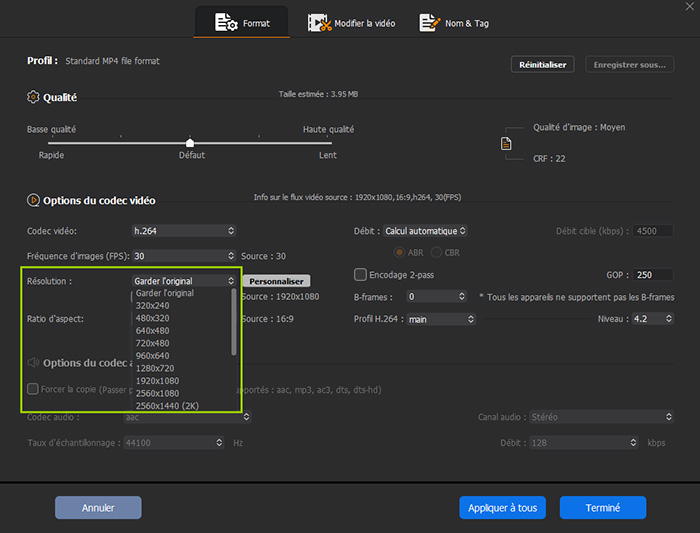
Task: Click the audio codec speaker icon
Action: [33, 362]
